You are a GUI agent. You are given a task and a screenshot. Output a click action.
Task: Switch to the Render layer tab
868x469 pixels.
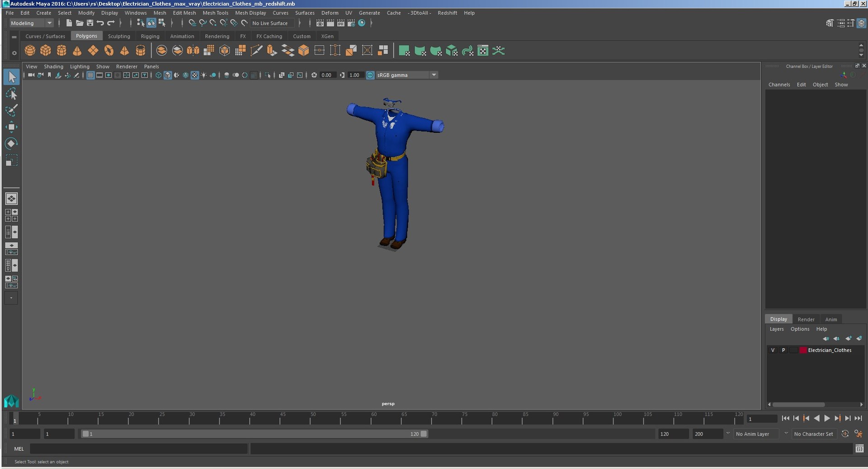(806, 319)
